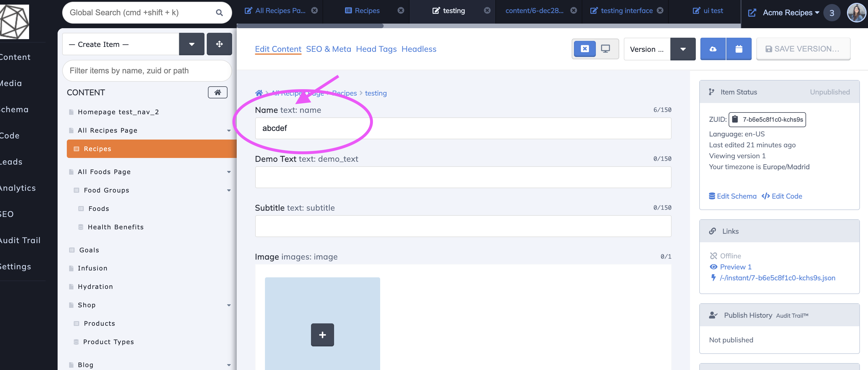Open the Head Tags tab

click(x=376, y=49)
